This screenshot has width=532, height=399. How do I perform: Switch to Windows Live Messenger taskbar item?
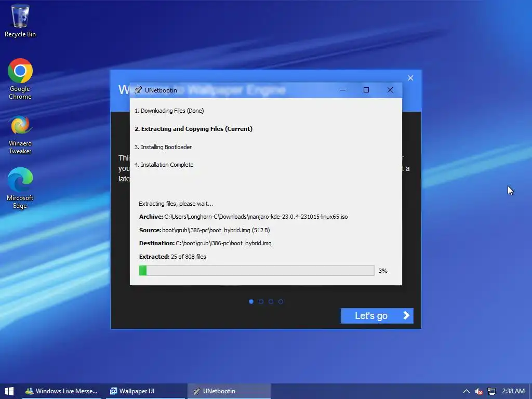62,391
